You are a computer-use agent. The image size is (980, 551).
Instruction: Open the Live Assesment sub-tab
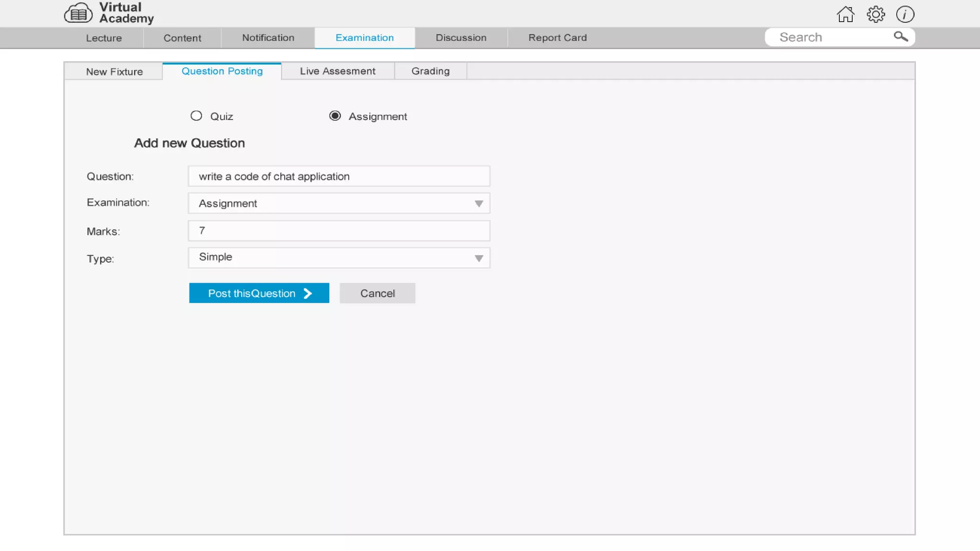337,71
